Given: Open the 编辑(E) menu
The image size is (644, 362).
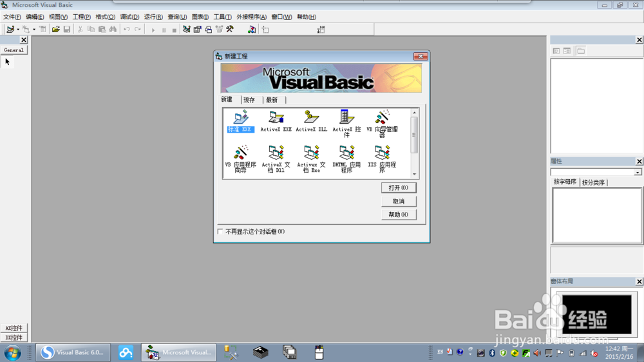Looking at the screenshot, I should point(35,17).
